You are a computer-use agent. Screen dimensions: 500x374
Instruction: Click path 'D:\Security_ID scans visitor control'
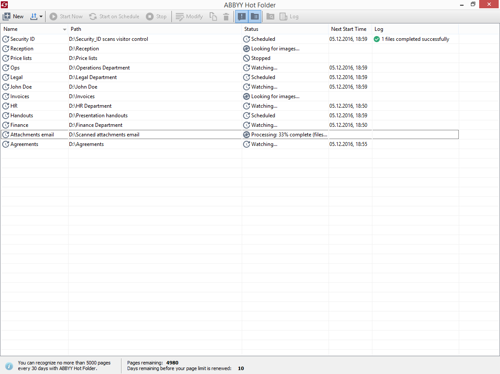(108, 39)
